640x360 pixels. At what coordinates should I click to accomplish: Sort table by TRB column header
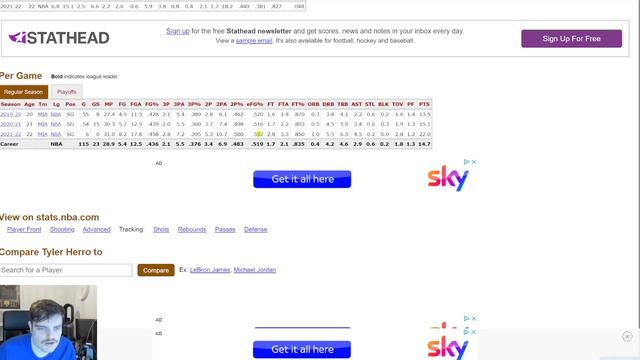click(342, 104)
